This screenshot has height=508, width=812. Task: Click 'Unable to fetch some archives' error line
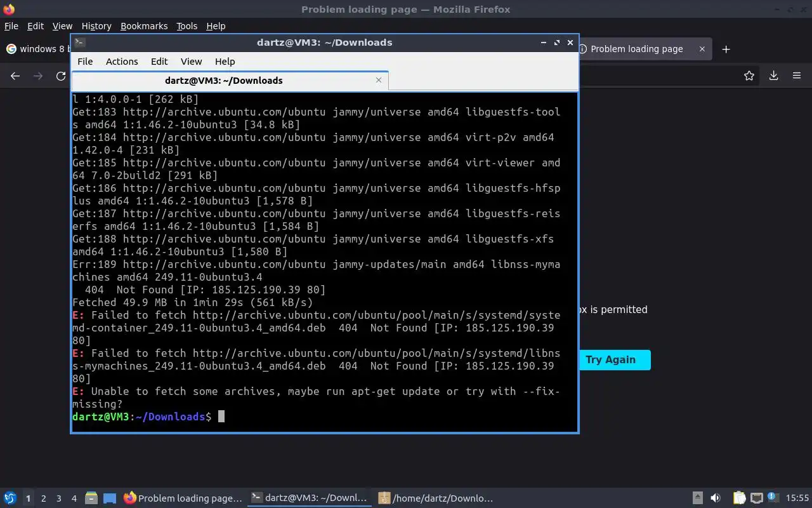tap(316, 398)
